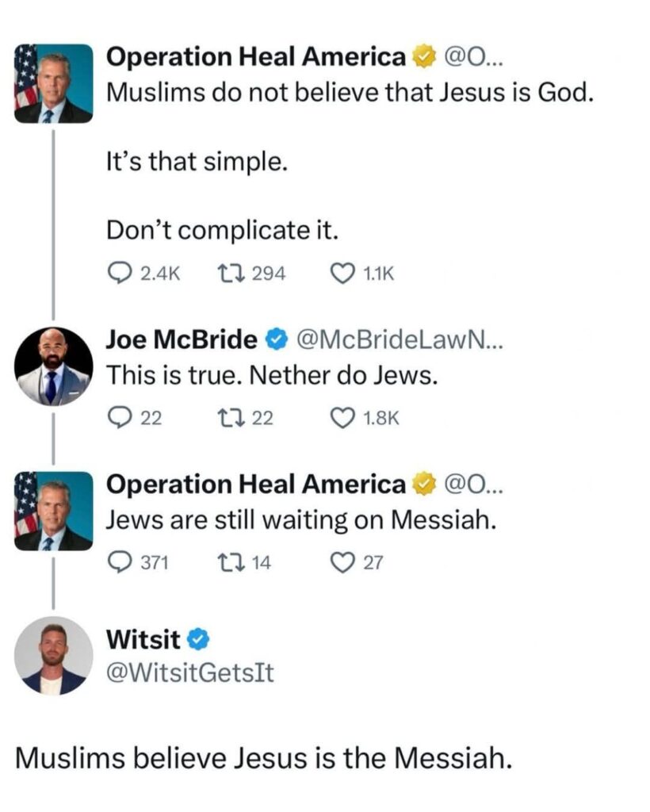Reply to the 'Jews are still waiting' tweet

[x=119, y=563]
